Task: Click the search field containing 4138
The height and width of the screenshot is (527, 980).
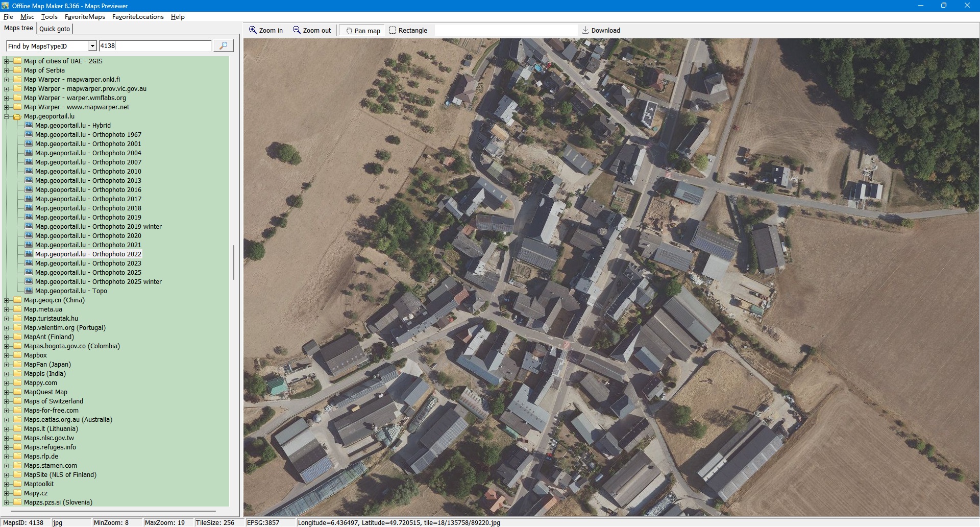Action: [x=155, y=46]
